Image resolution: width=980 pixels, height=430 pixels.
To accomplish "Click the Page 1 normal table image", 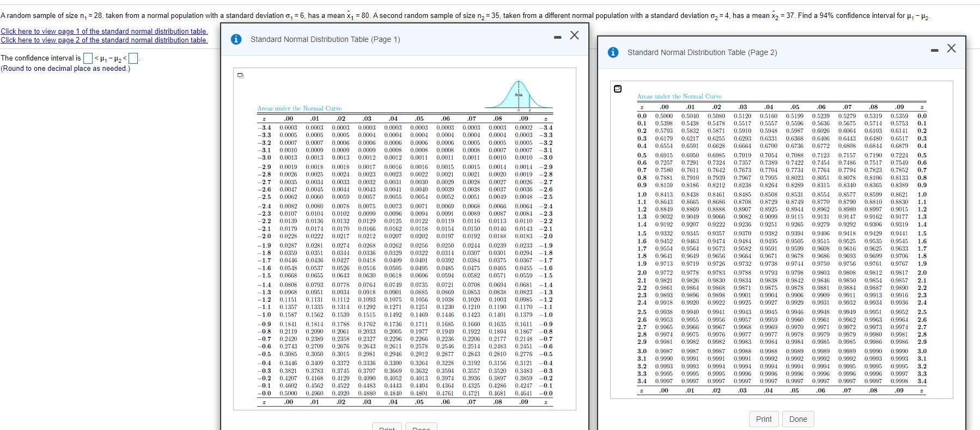I will 405,239.
